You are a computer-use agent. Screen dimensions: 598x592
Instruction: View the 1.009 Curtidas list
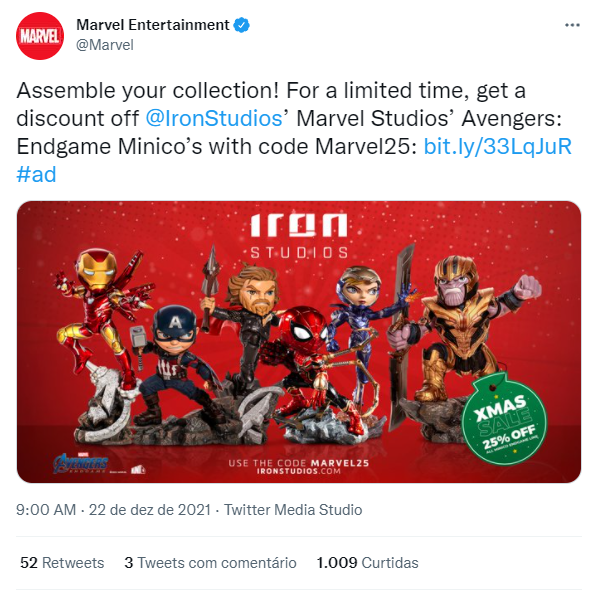coord(367,563)
